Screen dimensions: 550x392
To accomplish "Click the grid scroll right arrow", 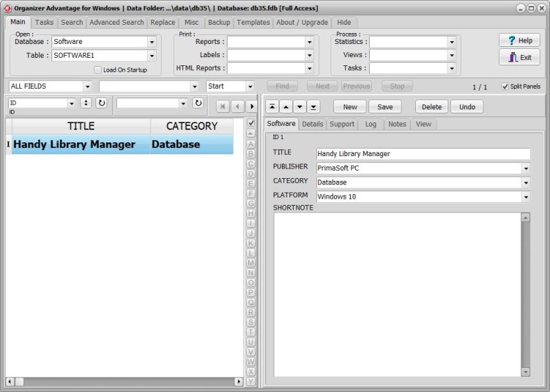I will [239, 382].
